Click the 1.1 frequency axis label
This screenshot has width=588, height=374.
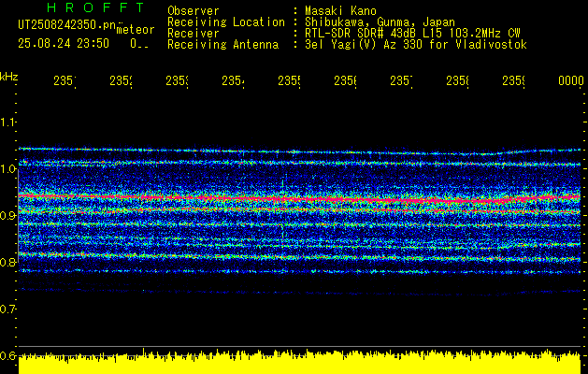[x=7, y=122]
